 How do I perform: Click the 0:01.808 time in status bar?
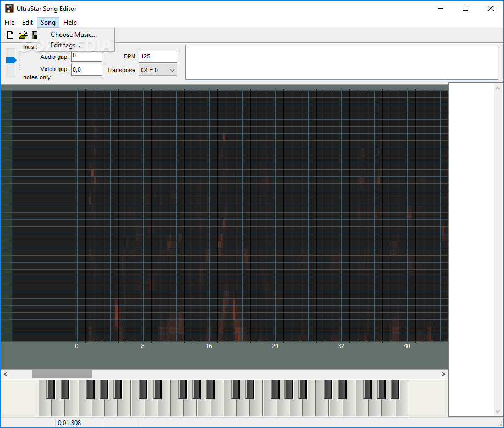(69, 423)
